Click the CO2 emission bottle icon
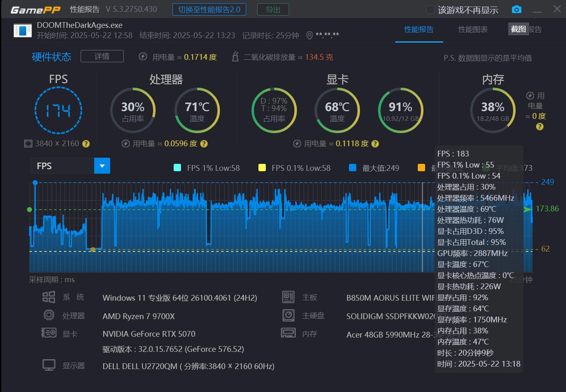 (235, 57)
